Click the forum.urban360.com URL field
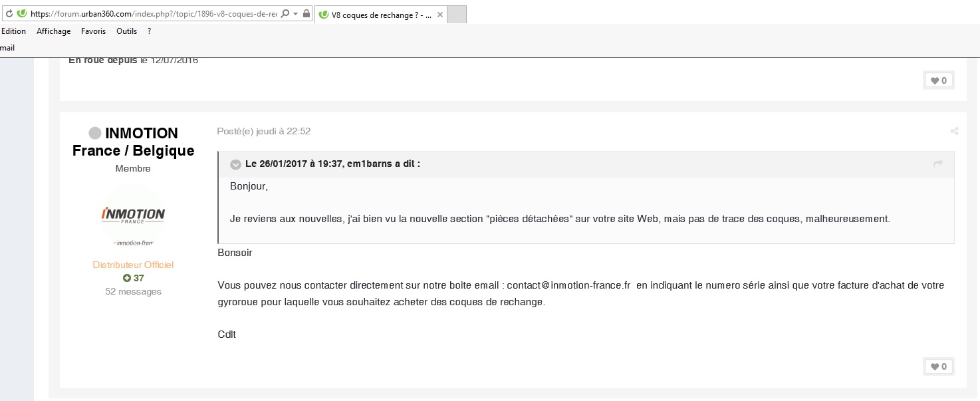 (x=154, y=13)
